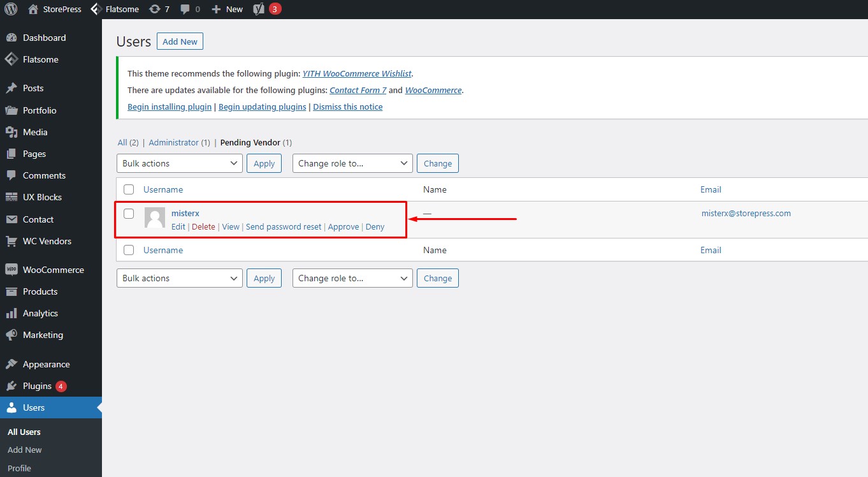Click the Analytics bar chart icon
Image resolution: width=868 pixels, height=477 pixels.
pyautogui.click(x=11, y=313)
